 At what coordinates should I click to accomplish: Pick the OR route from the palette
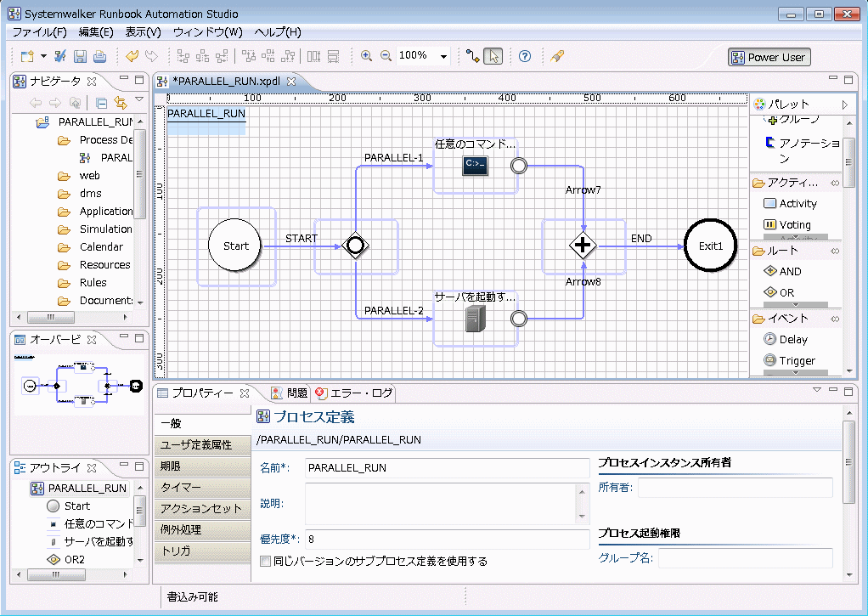coord(779,292)
